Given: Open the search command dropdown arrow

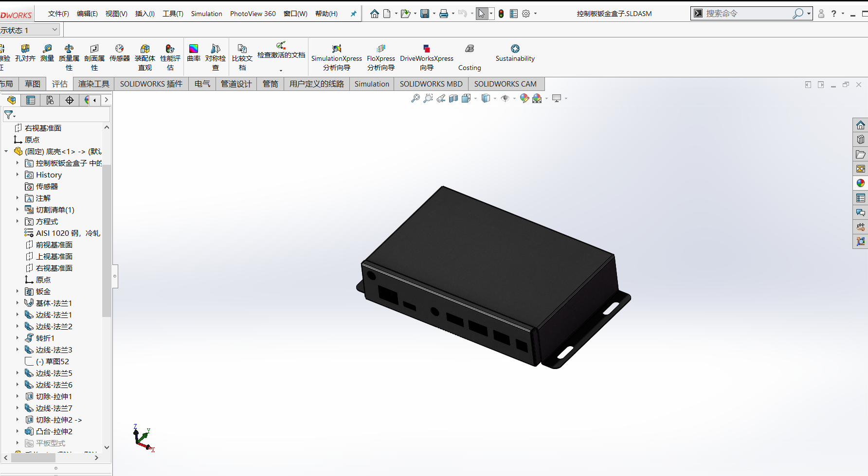Looking at the screenshot, I should coord(809,14).
